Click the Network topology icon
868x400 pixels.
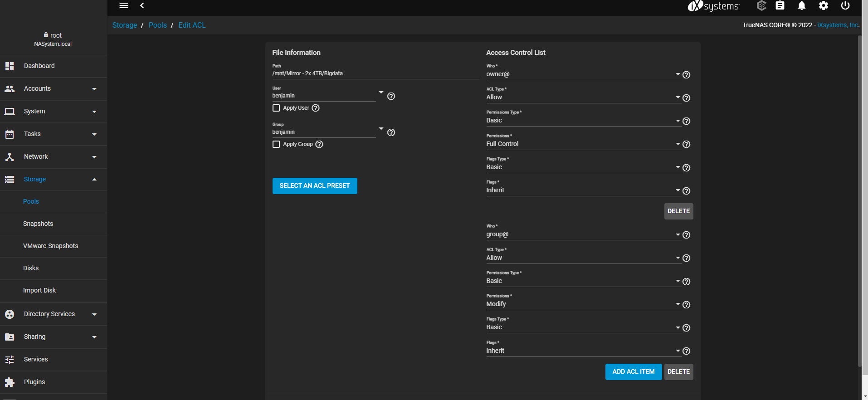pos(10,157)
